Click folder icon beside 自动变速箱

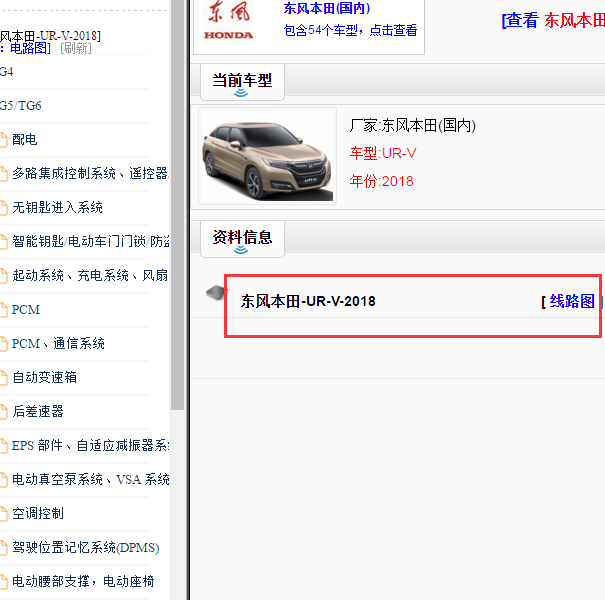tap(3, 378)
